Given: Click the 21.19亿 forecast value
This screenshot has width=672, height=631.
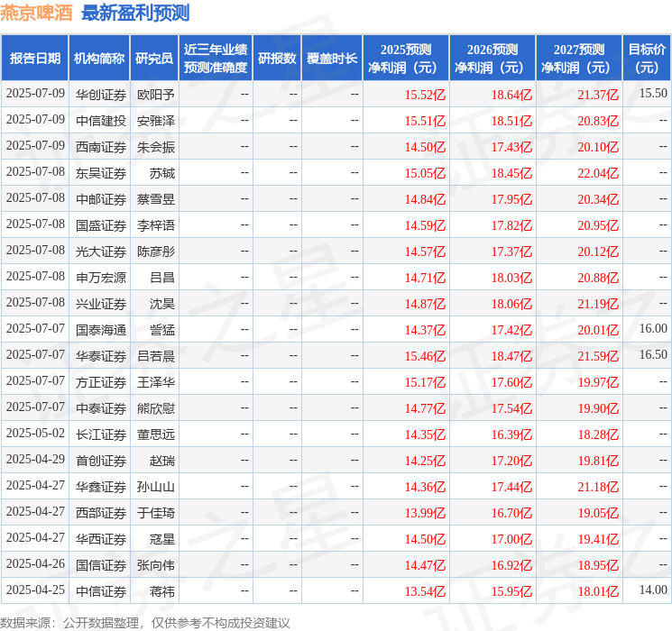Looking at the screenshot, I should (598, 304).
